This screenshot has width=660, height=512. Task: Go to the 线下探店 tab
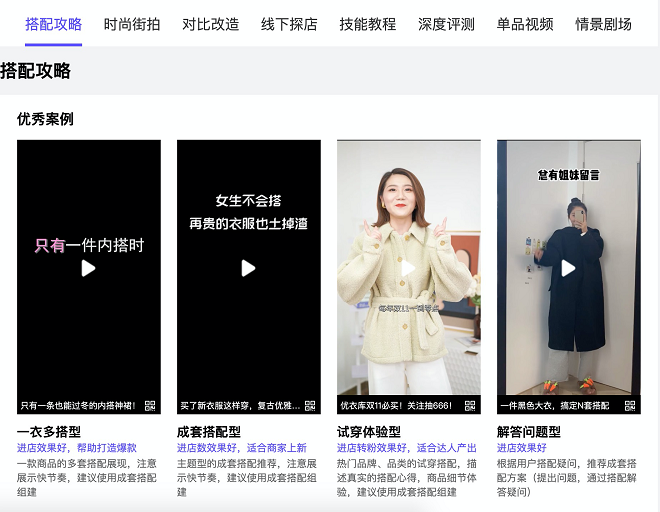(289, 24)
